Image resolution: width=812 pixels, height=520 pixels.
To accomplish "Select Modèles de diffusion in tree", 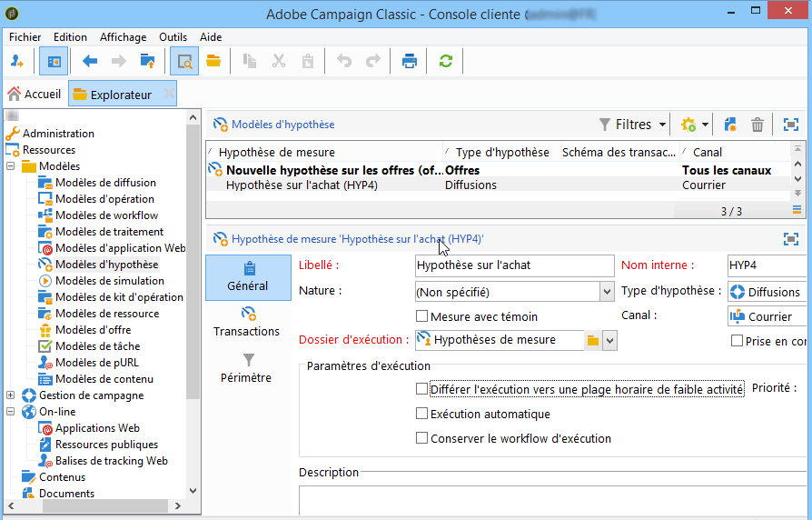I will 105,183.
